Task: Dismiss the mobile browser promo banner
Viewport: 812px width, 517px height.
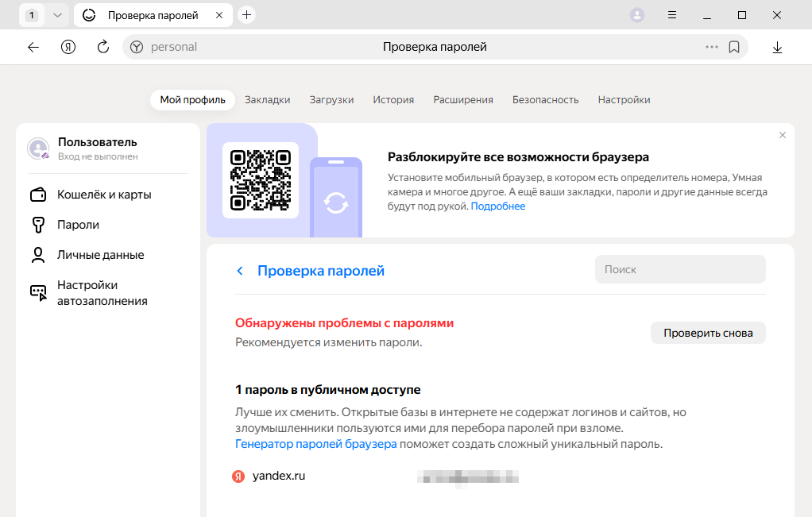Action: [x=783, y=135]
